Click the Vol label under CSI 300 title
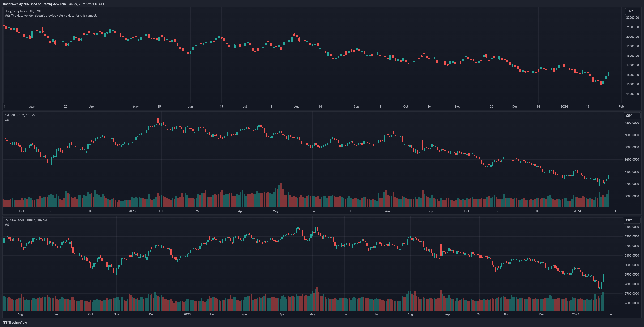Image resolution: width=644 pixels, height=327 pixels. 7,120
